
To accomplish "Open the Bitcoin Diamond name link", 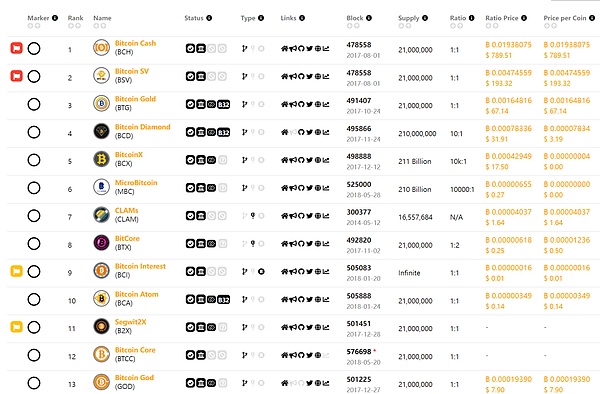I will (x=142, y=127).
